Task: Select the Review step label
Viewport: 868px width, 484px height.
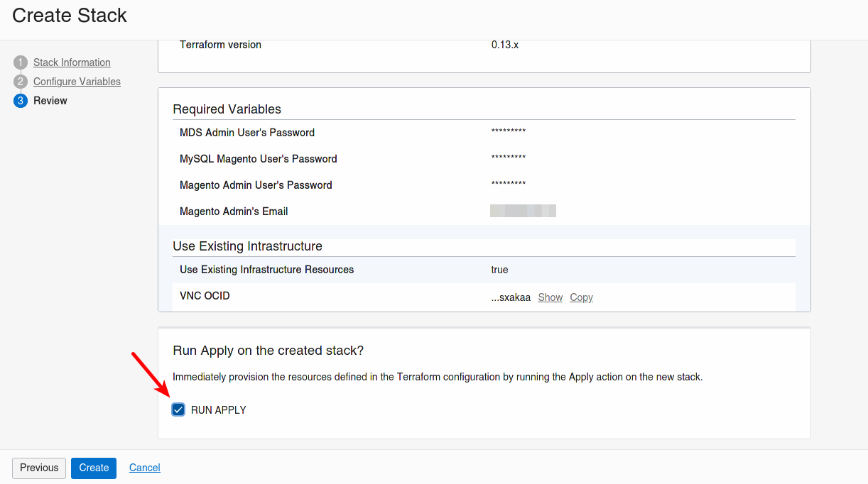Action: [50, 101]
